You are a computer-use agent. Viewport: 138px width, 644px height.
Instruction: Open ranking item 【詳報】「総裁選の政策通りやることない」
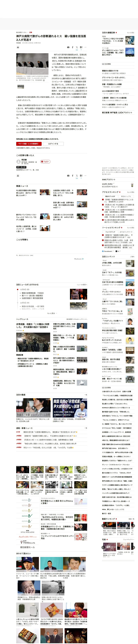click(x=119, y=200)
